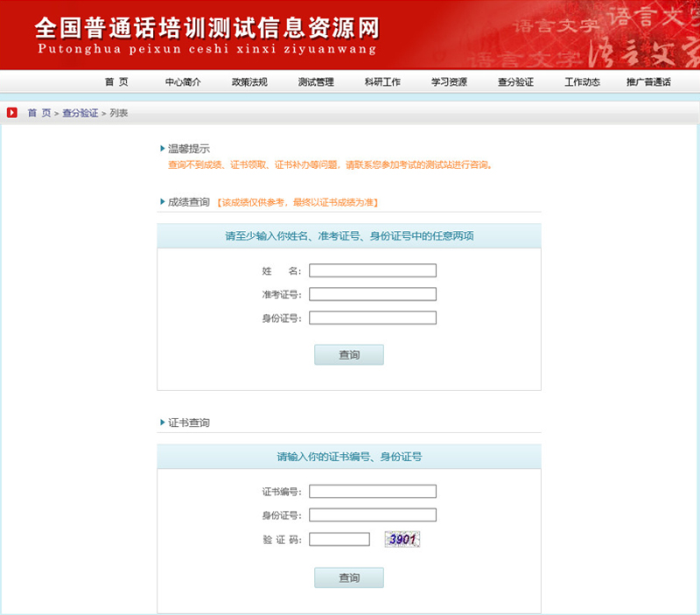Go to 首页 via breadcrumb link
The height and width of the screenshot is (615, 700).
click(x=39, y=113)
